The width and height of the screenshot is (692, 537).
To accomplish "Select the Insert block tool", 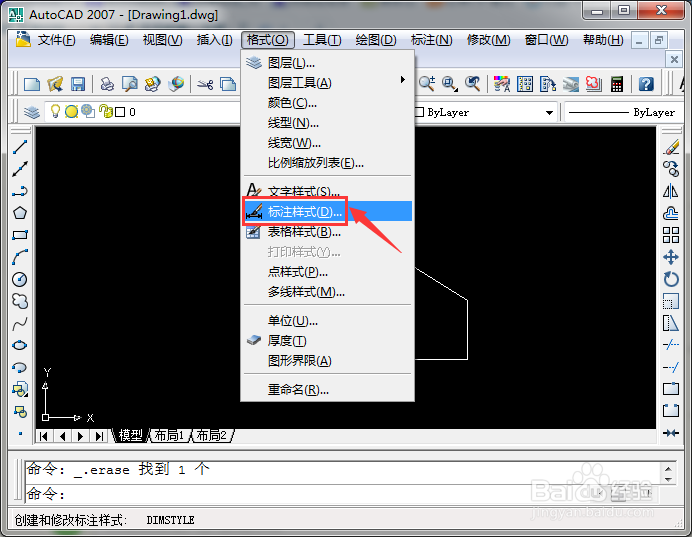I will pyautogui.click(x=20, y=390).
